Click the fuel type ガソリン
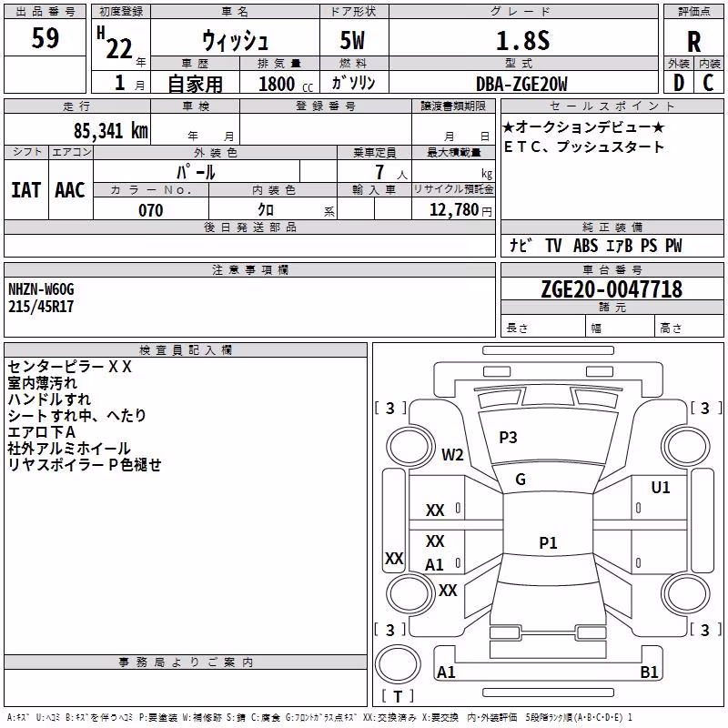The width and height of the screenshot is (728, 728). tap(353, 83)
